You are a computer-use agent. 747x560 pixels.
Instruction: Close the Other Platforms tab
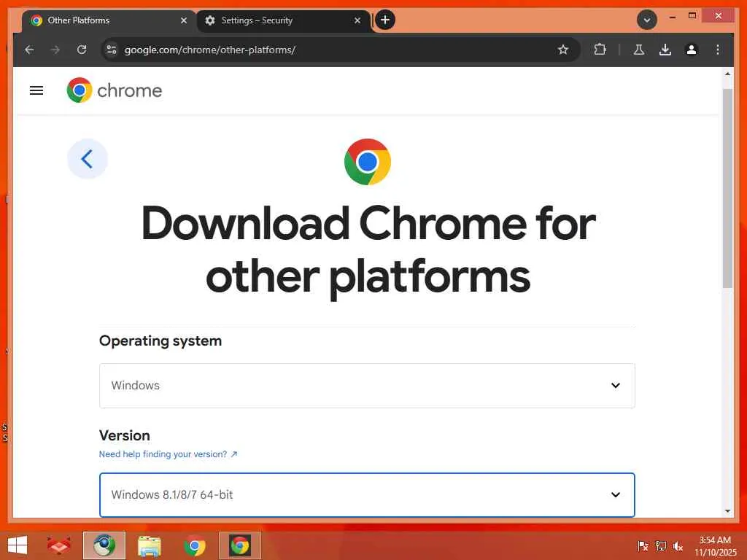[184, 20]
